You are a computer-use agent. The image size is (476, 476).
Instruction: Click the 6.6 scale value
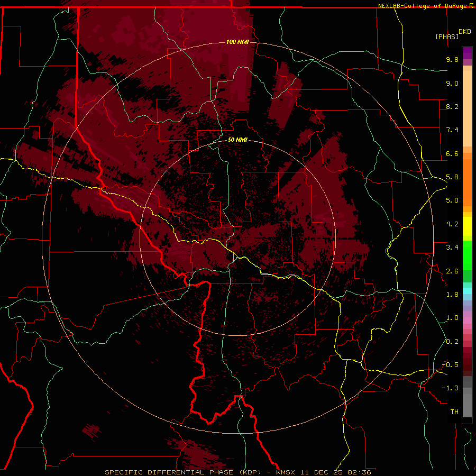point(452,153)
